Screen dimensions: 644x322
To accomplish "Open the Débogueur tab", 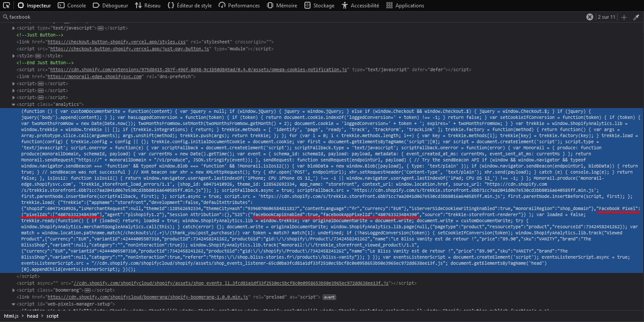I will pyautogui.click(x=110, y=6).
